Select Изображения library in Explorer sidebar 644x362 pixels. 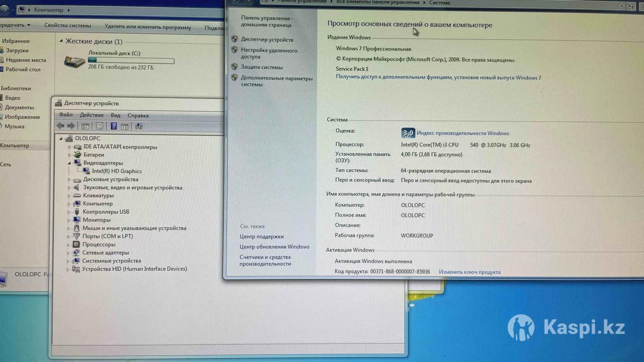click(x=23, y=117)
